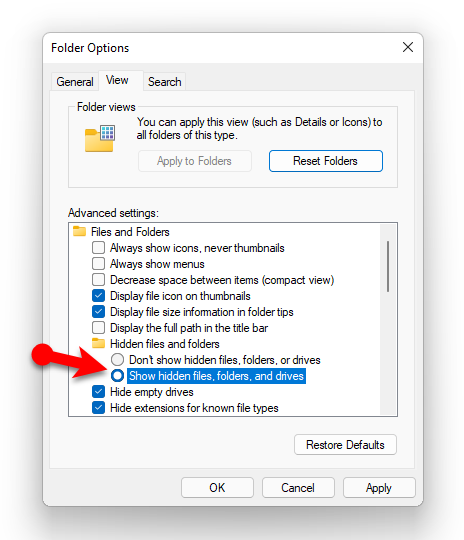Enable Decrease space between items checkbox
This screenshot has height=540, width=464.
click(x=99, y=280)
